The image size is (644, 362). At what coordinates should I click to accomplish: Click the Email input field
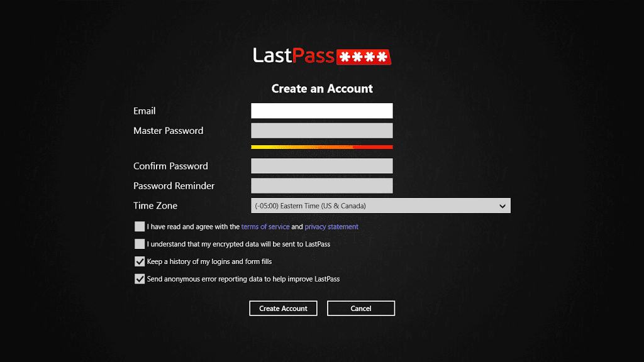[321, 111]
